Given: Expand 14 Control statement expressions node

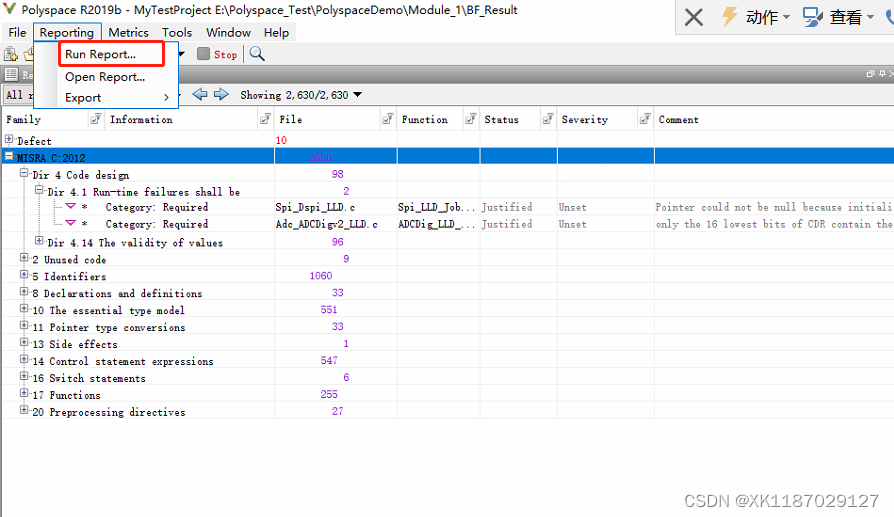Looking at the screenshot, I should click(x=24, y=359).
